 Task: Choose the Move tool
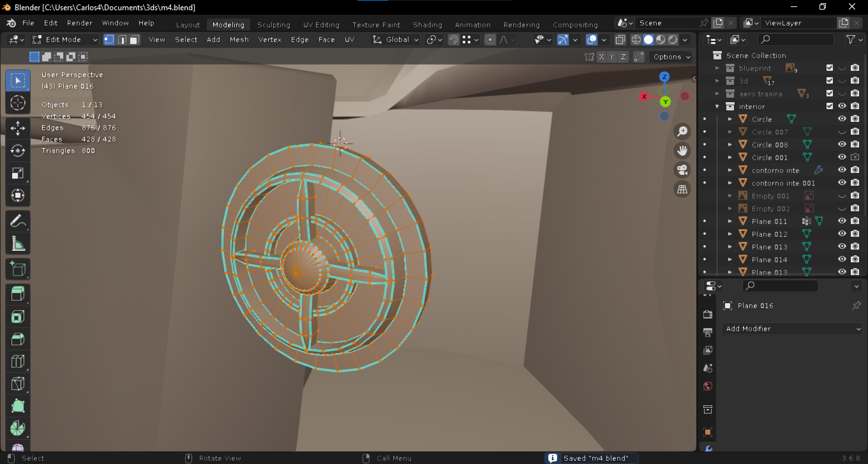[18, 127]
